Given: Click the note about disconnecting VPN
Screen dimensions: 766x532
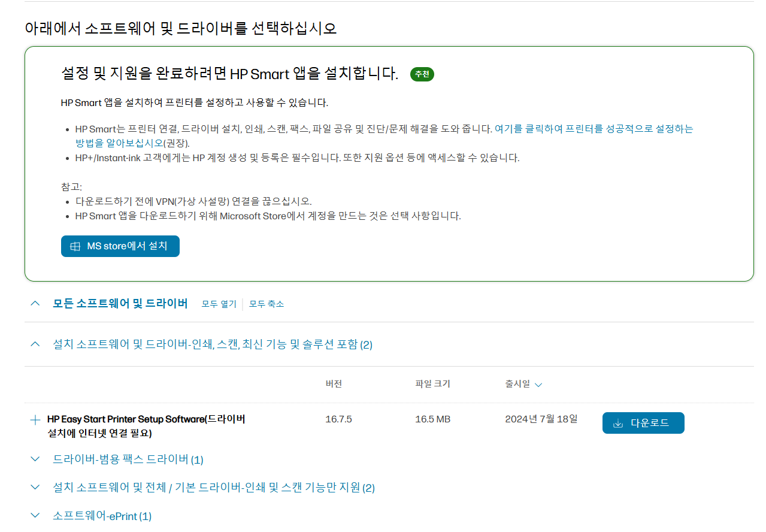Looking at the screenshot, I should (x=193, y=201).
